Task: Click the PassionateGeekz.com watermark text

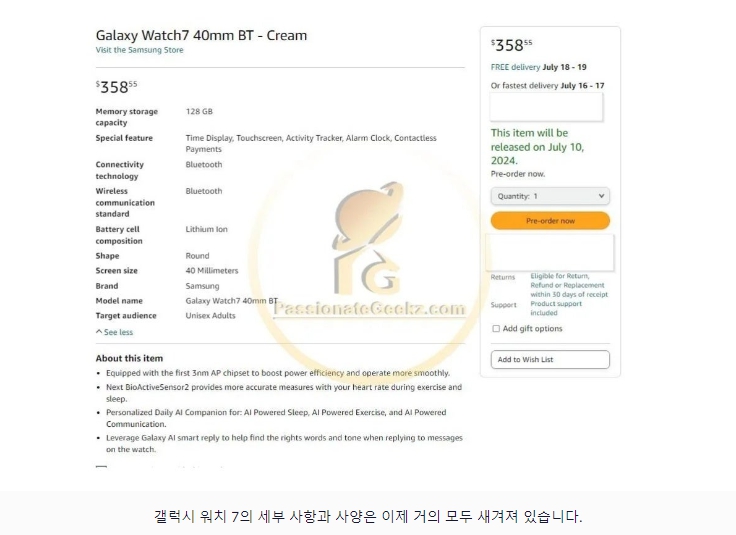Action: coord(369,309)
